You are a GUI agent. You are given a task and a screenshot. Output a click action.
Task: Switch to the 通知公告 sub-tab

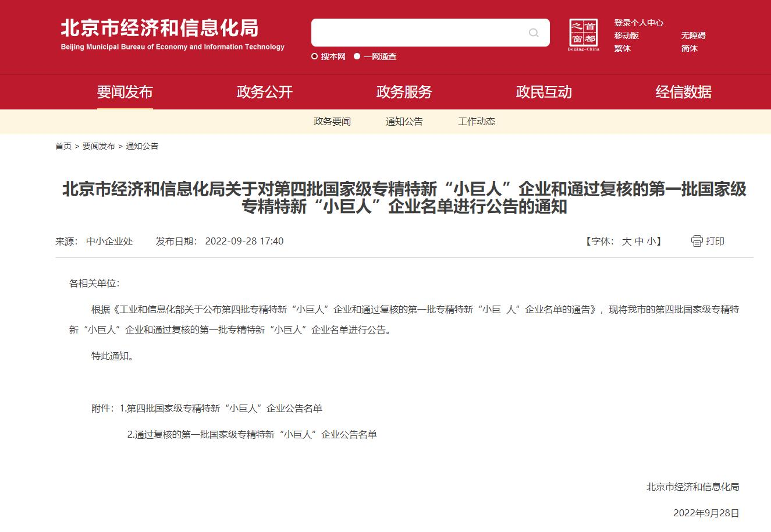point(404,121)
